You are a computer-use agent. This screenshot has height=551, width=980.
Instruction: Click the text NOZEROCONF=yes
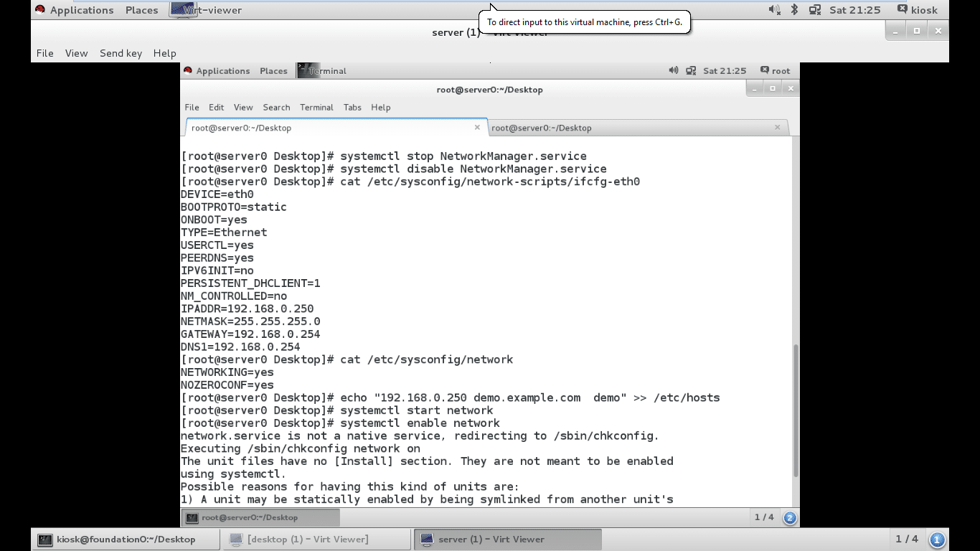click(x=227, y=385)
